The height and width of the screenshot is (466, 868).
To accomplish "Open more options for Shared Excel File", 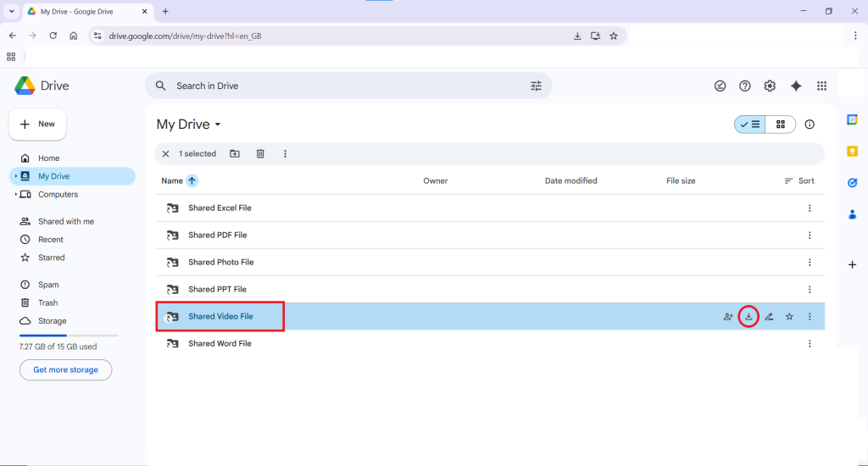I will [x=810, y=208].
